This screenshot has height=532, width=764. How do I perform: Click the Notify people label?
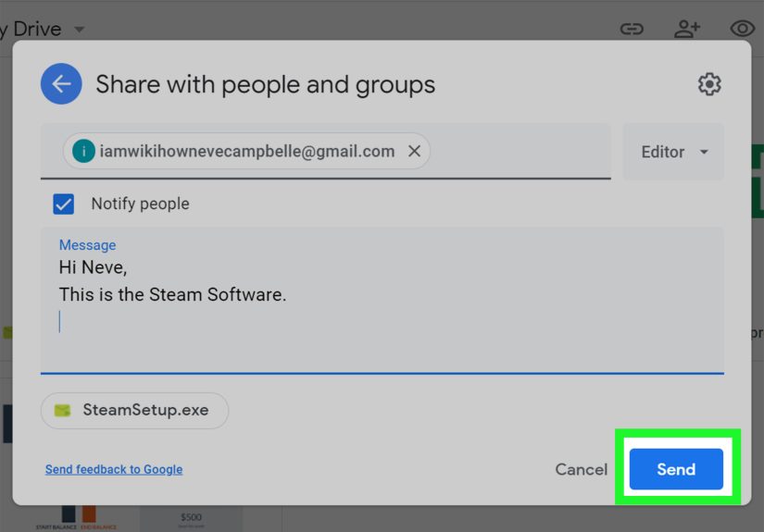(x=141, y=204)
